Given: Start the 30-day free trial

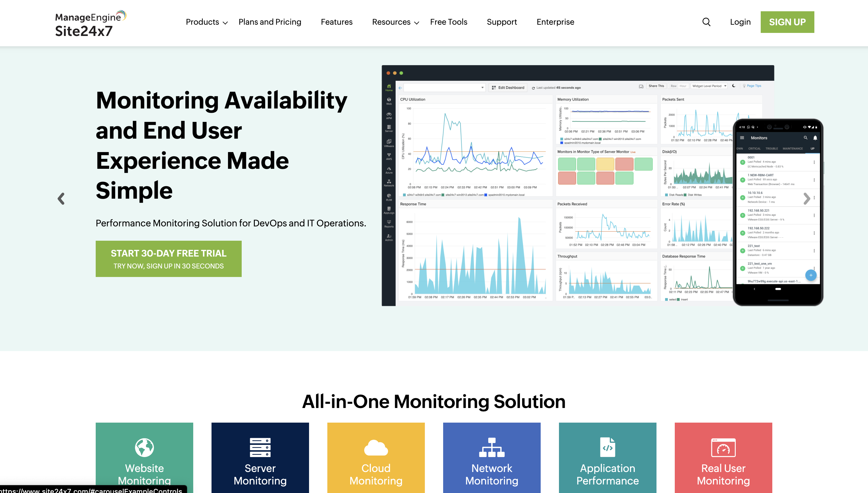Looking at the screenshot, I should pos(169,259).
